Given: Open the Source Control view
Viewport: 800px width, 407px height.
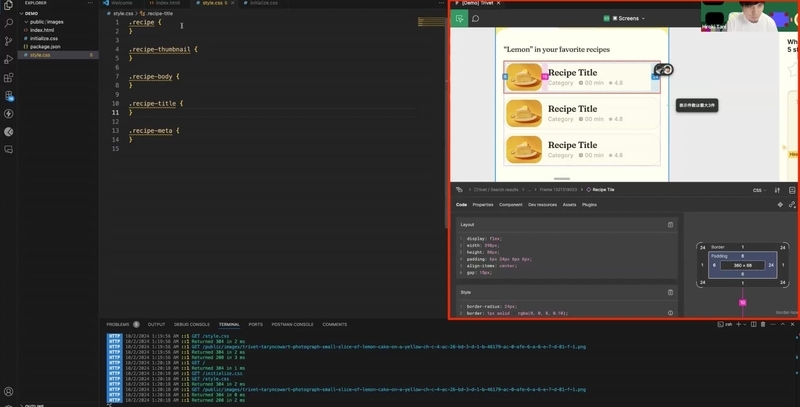Looking at the screenshot, I should (x=8, y=41).
